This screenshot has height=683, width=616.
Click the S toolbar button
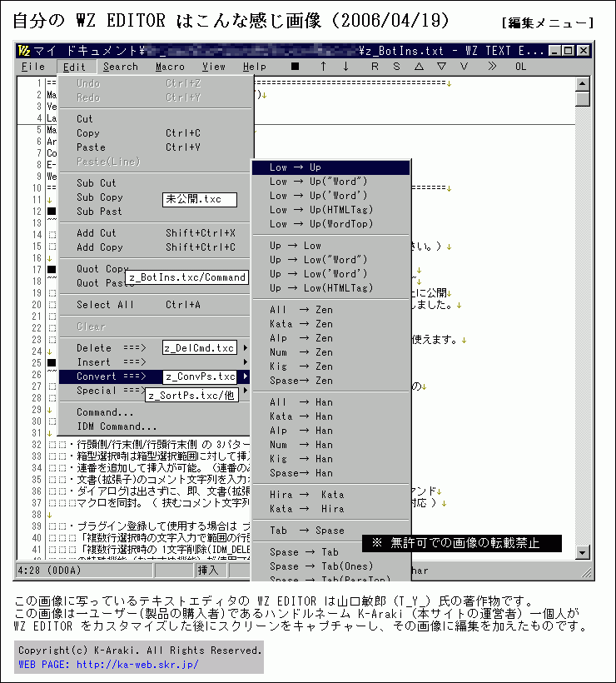point(396,67)
